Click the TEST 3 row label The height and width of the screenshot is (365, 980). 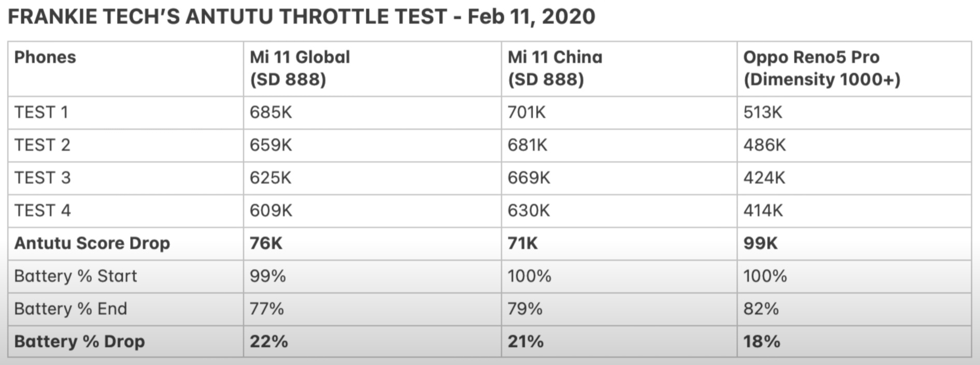point(42,177)
